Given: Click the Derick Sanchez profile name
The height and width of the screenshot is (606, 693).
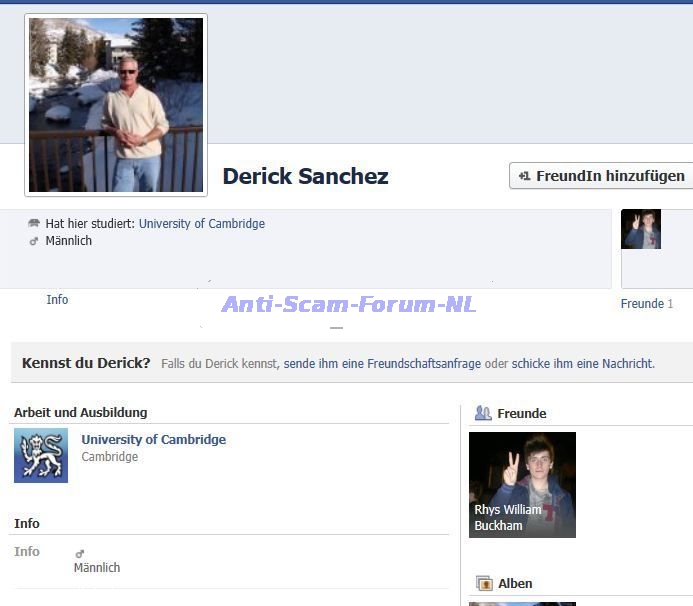Looking at the screenshot, I should [x=305, y=177].
